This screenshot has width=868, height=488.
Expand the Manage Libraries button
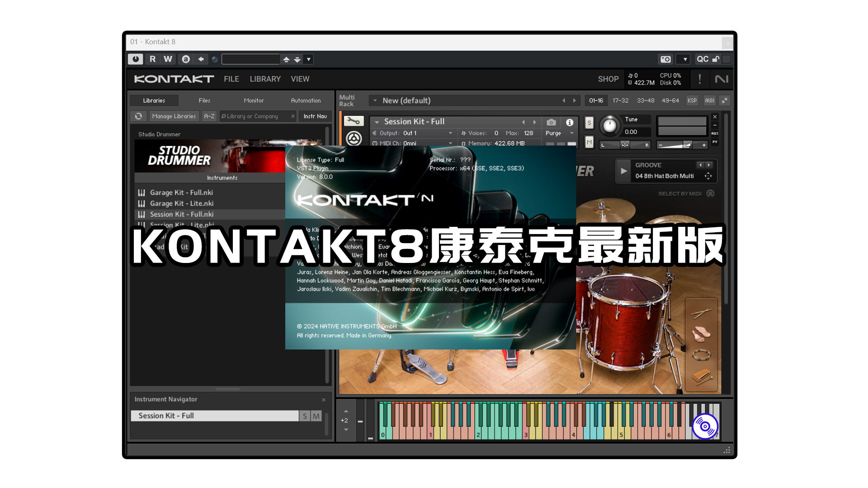(x=174, y=116)
